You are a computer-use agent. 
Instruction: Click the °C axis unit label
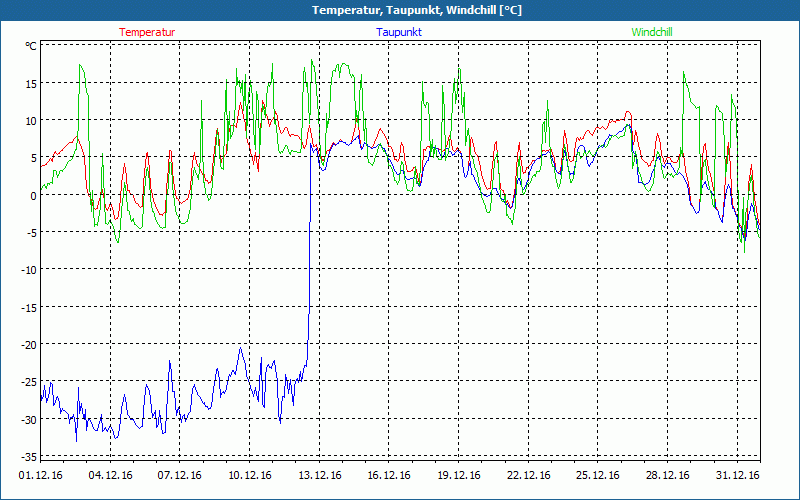(31, 46)
